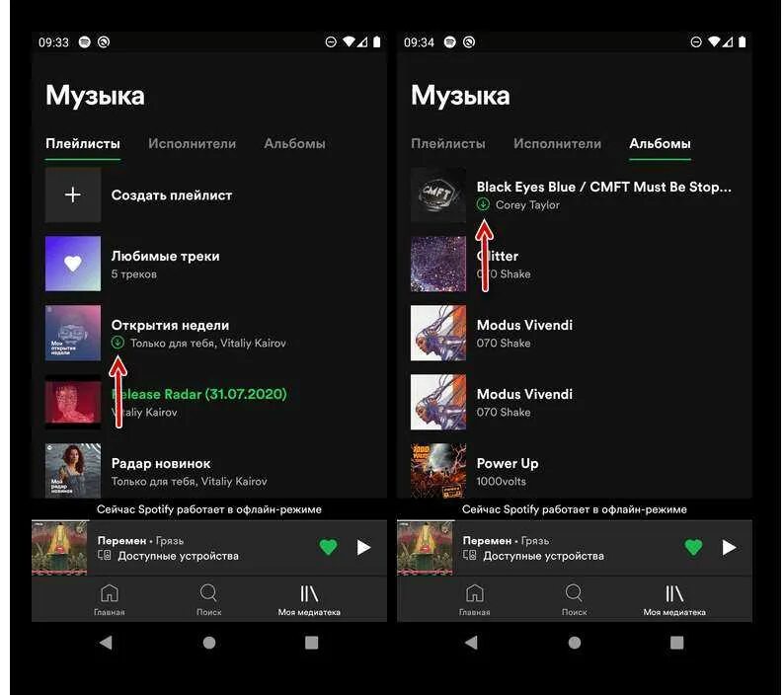
Task: Open the Power Up album by 1000volts
Action: pos(574,471)
